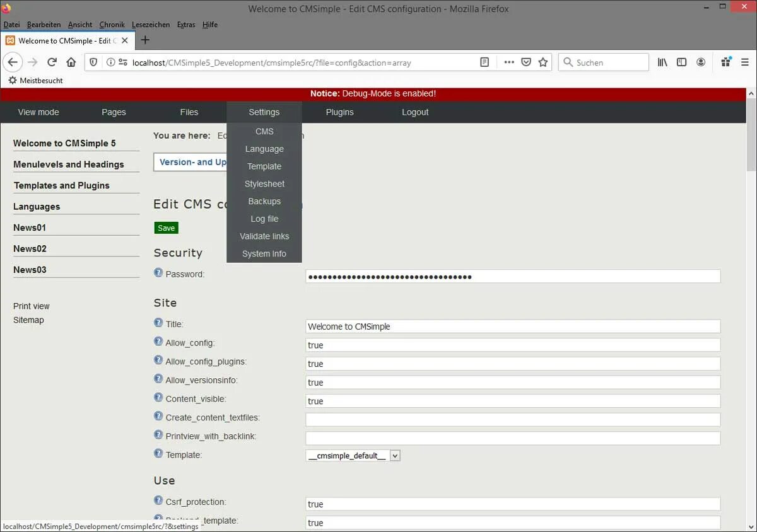757x532 pixels.
Task: Select Language from Settings submenu
Action: click(264, 149)
